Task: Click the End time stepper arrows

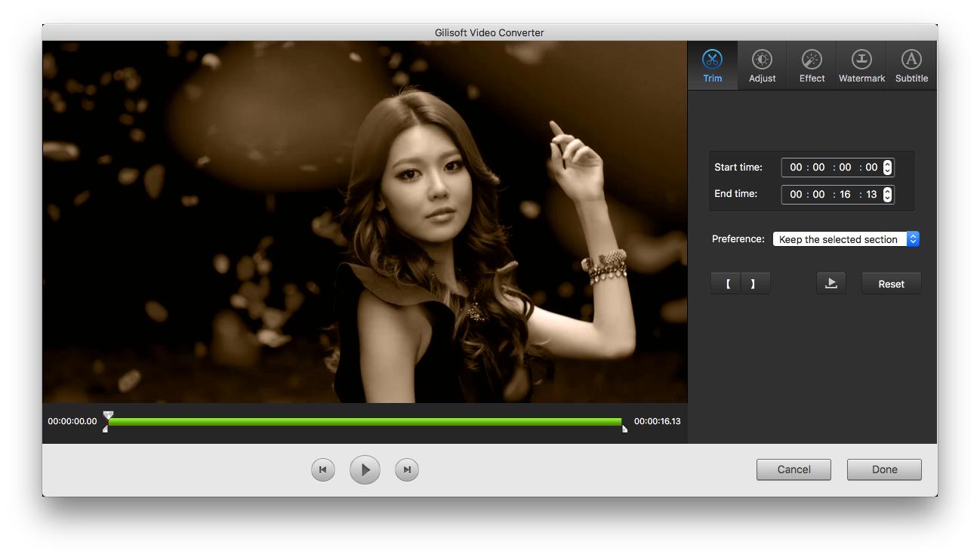Action: [887, 195]
